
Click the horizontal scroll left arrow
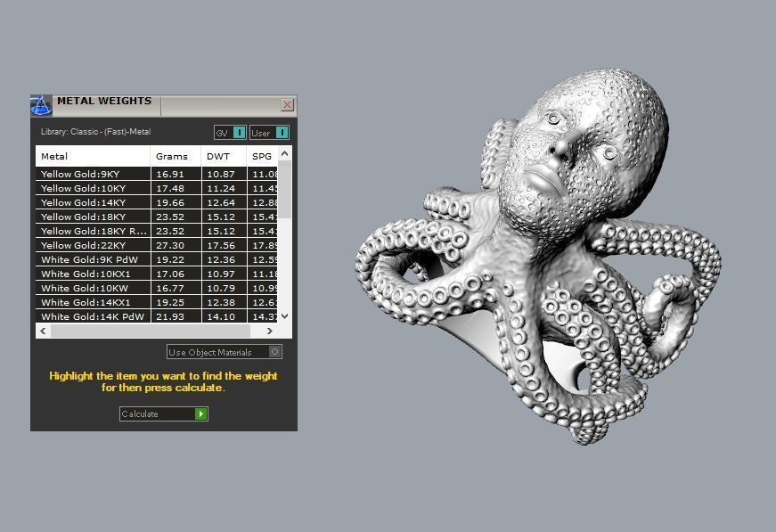coord(43,331)
